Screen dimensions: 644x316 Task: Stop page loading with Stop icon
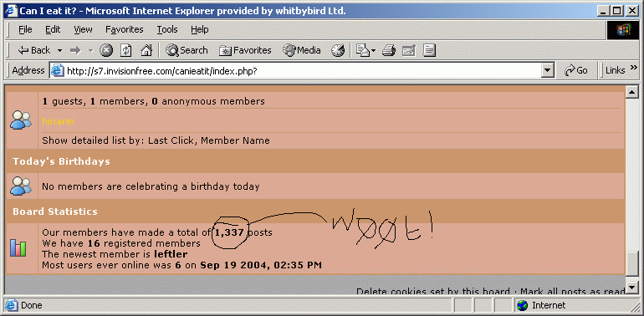106,50
